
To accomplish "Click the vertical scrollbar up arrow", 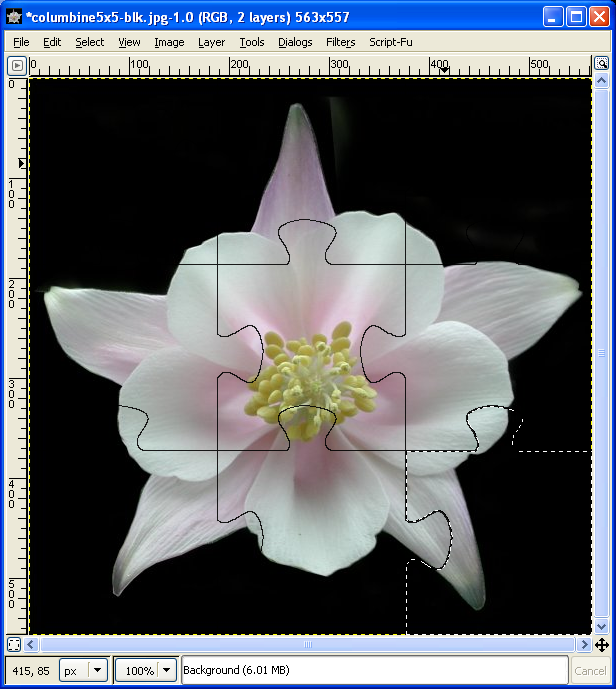I will [x=602, y=80].
